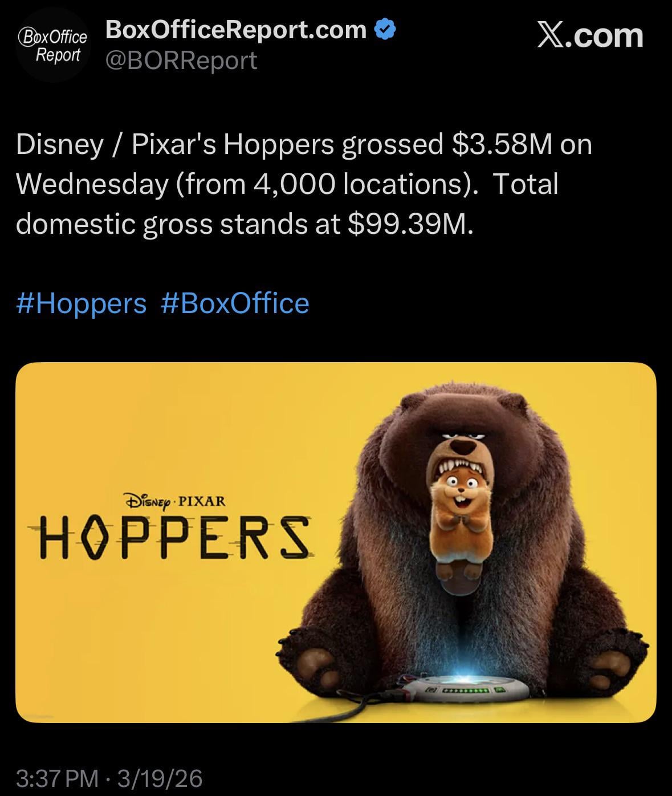The width and height of the screenshot is (672, 796).
Task: Click the 3:37 PM timestamp
Action: click(x=57, y=778)
